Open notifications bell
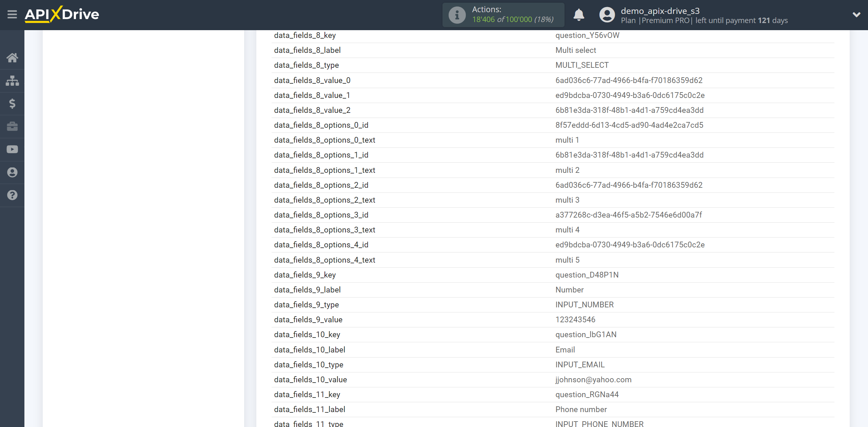This screenshot has width=868, height=427. click(579, 15)
